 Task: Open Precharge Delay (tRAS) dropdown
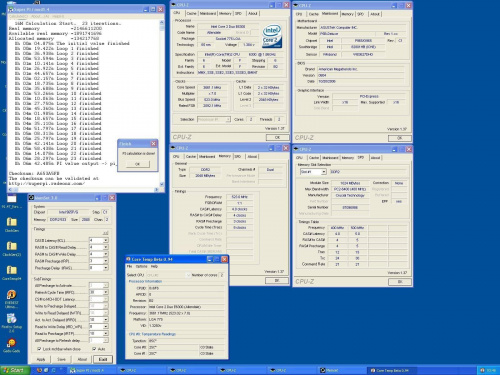tap(106, 268)
